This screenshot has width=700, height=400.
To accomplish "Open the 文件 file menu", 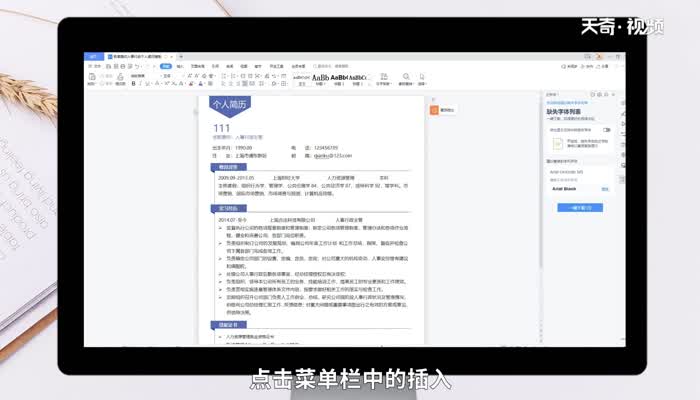I will click(x=96, y=66).
